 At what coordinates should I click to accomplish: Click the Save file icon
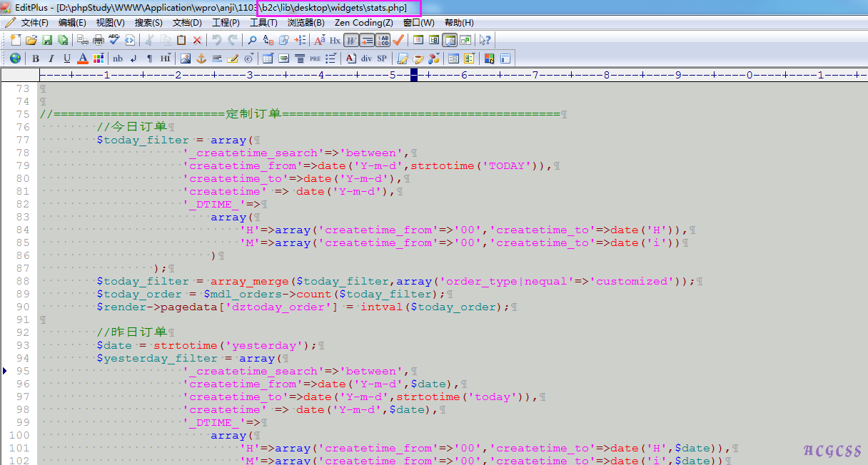[x=47, y=41]
